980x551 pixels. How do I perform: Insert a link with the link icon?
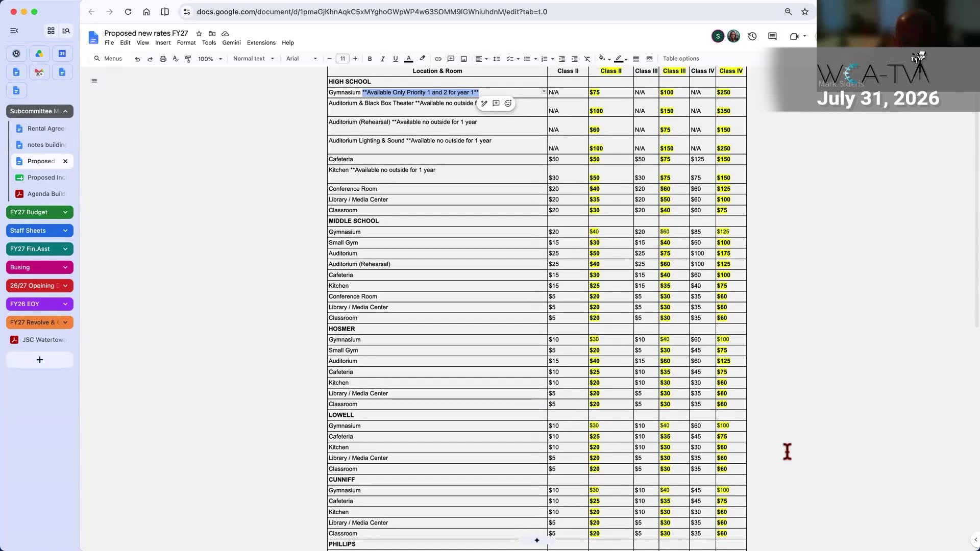(x=438, y=59)
